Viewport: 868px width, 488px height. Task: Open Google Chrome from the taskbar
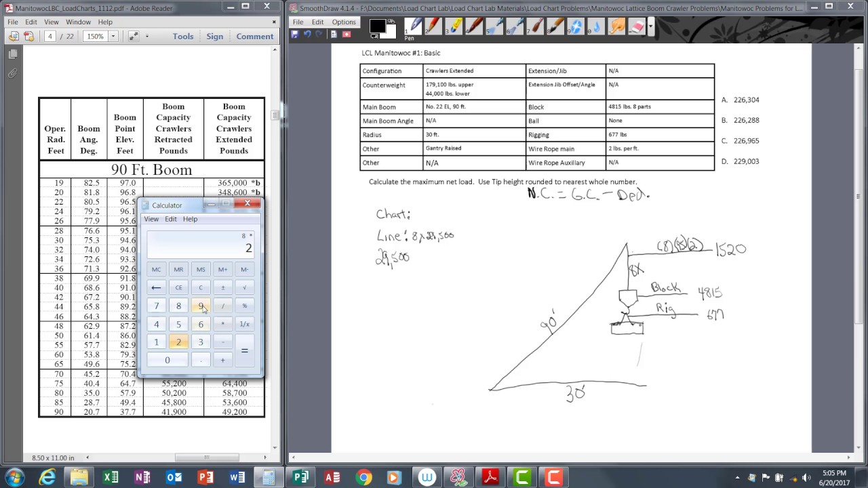(363, 477)
